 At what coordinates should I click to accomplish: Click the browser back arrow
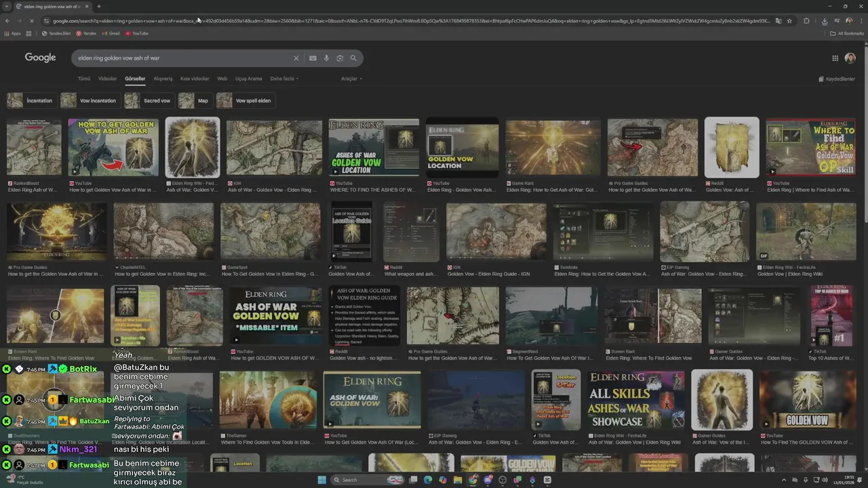click(x=7, y=21)
